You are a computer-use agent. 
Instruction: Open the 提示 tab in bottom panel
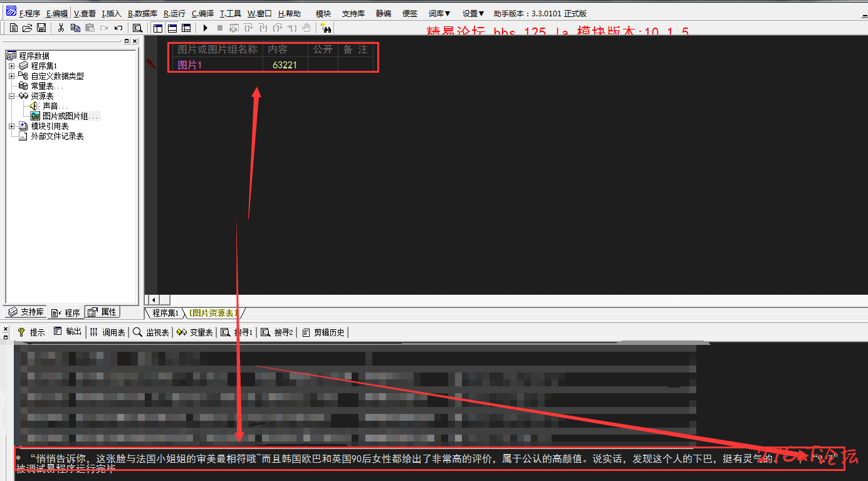coord(31,332)
